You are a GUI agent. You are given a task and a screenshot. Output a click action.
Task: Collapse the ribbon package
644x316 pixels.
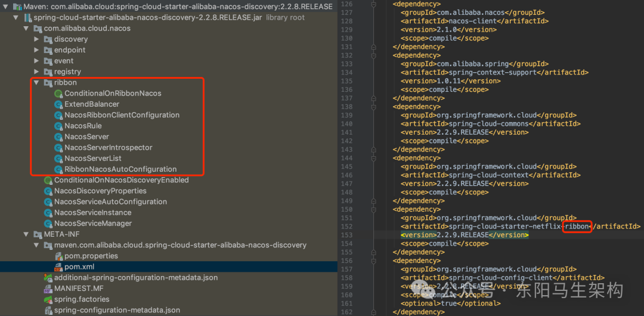pos(36,83)
